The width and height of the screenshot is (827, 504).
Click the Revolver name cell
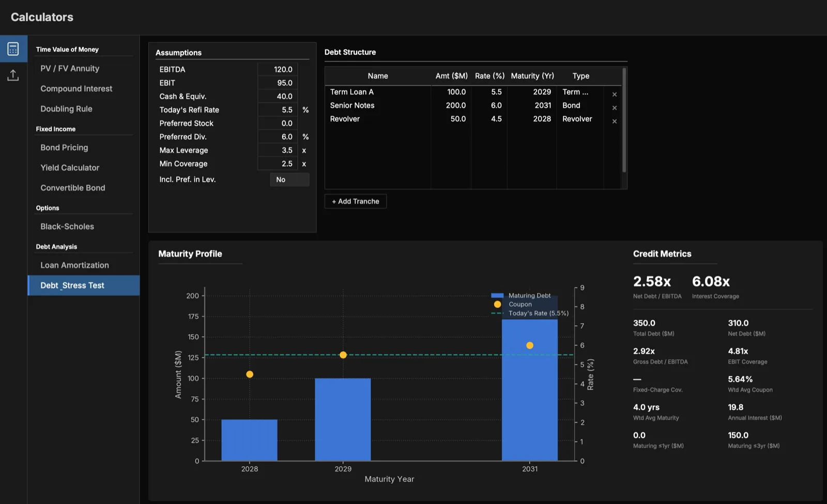[x=378, y=119]
